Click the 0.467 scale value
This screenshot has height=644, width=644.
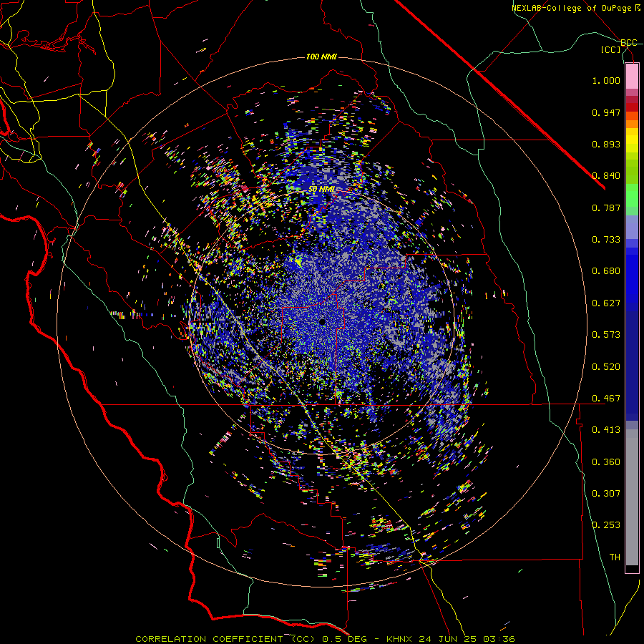coord(606,399)
